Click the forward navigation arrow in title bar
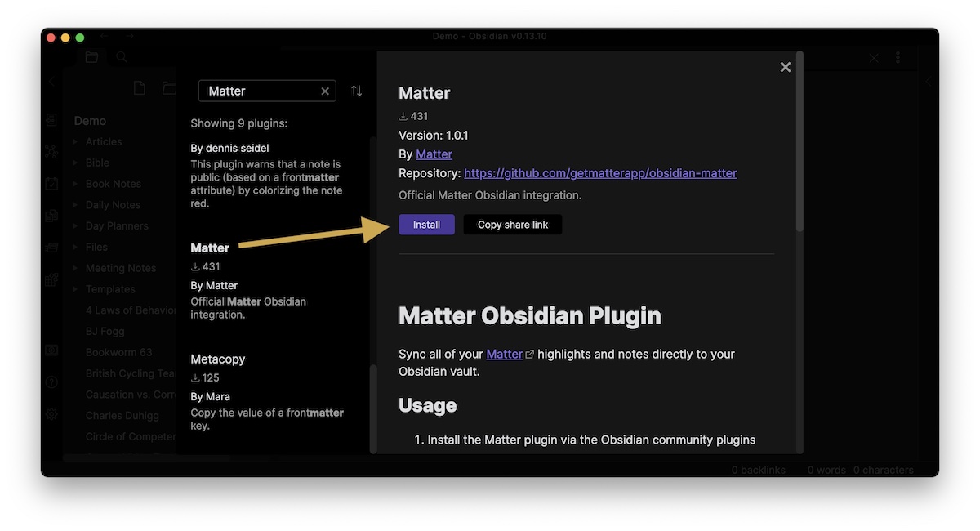 129,37
